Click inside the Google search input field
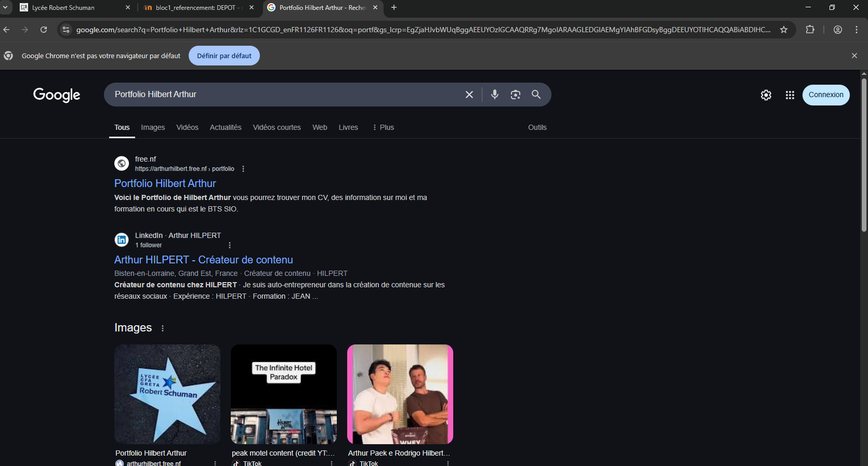Screen dimensions: 868x466 (286, 95)
